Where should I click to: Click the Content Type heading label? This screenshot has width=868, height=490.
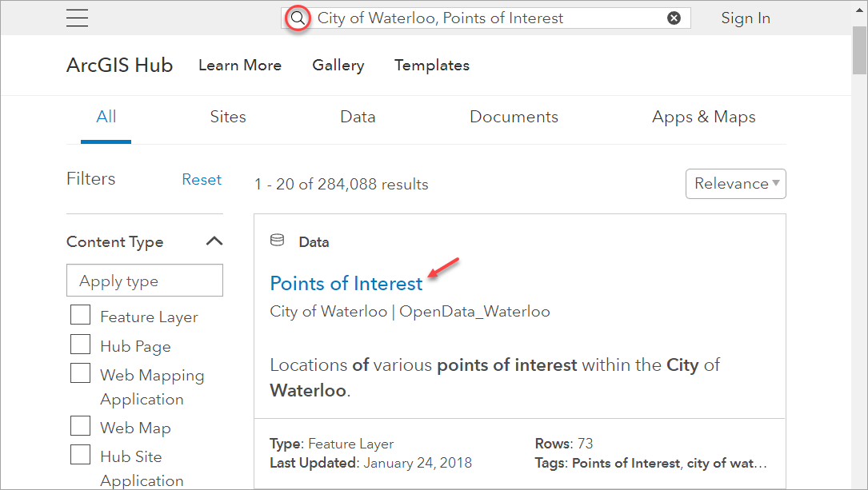point(114,241)
